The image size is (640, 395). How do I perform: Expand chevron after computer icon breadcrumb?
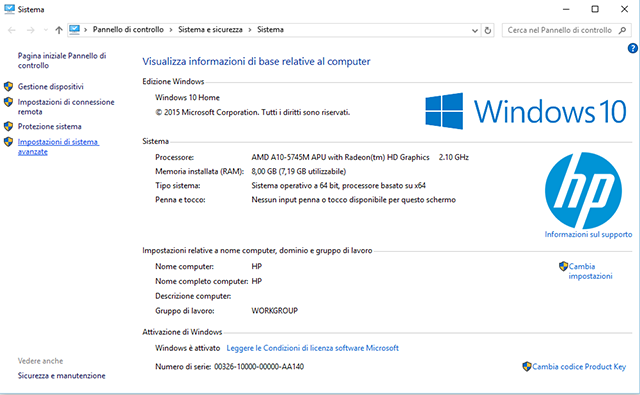[86, 30]
